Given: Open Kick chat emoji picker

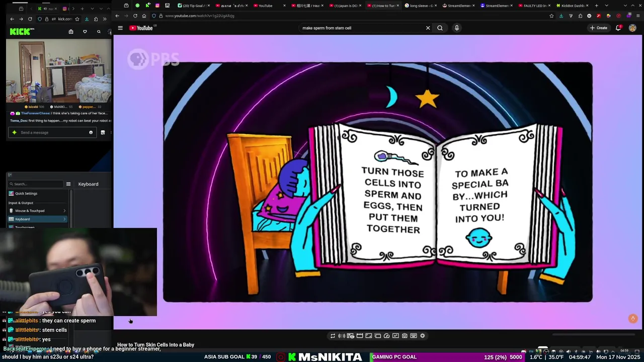Looking at the screenshot, I should tap(91, 133).
